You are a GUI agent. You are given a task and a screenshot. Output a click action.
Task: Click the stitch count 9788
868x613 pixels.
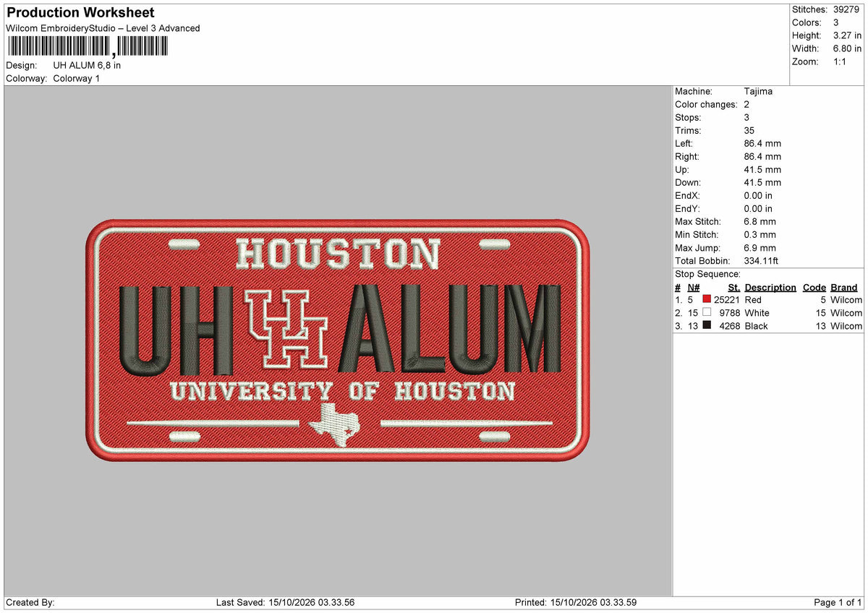(x=729, y=313)
